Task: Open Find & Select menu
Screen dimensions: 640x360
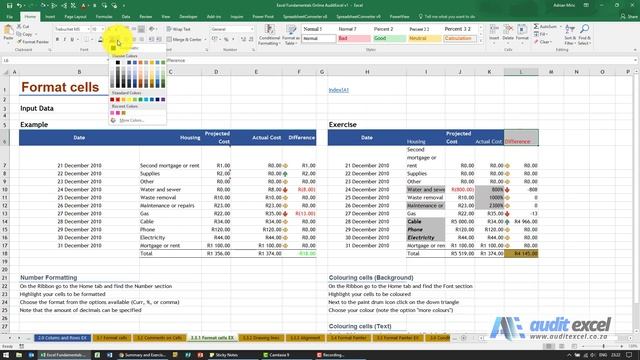Action: tap(584, 34)
